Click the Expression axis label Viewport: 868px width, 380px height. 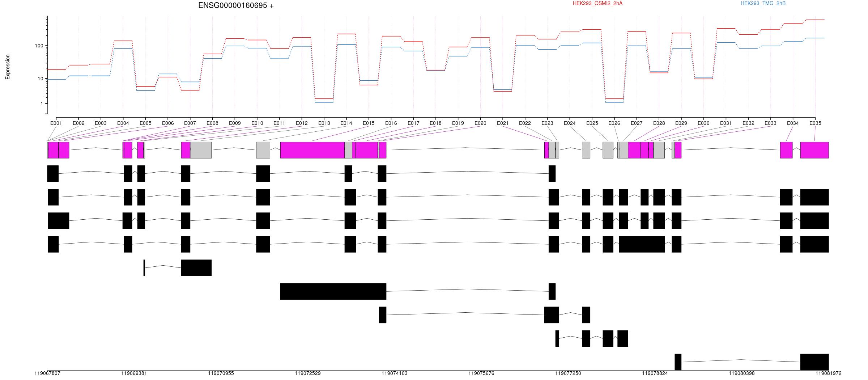pos(8,67)
